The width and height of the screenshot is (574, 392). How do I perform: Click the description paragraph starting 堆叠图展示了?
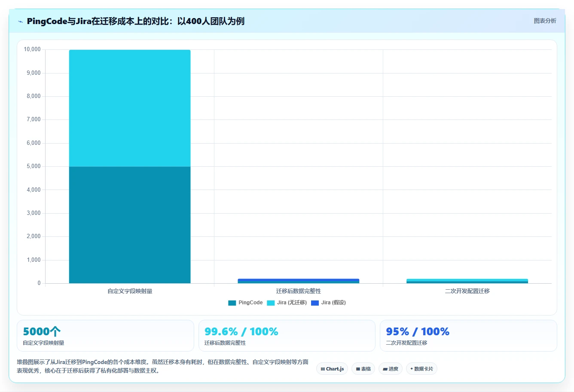pos(162,366)
